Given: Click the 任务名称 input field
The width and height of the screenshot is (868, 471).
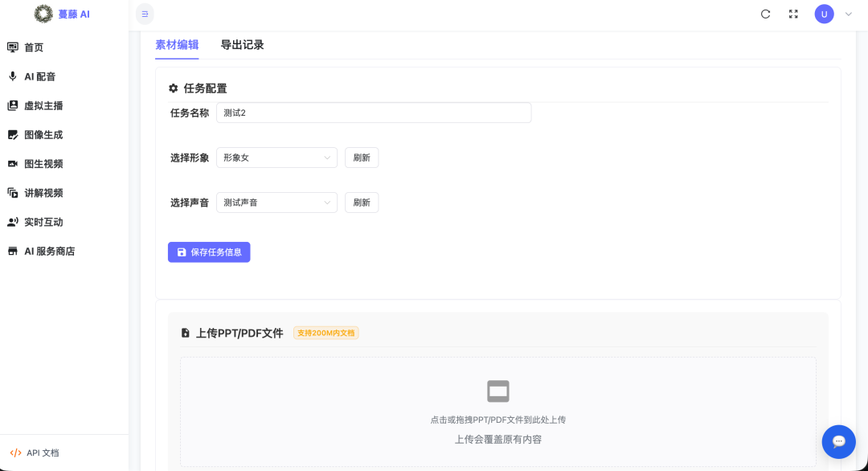Looking at the screenshot, I should (x=374, y=113).
